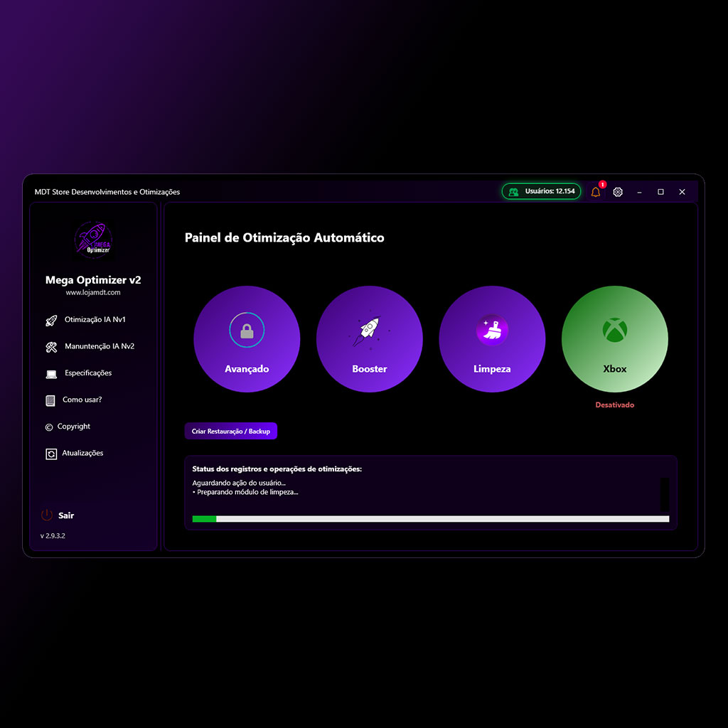Open settings via the gear icon
The image size is (728, 728).
coord(618,192)
